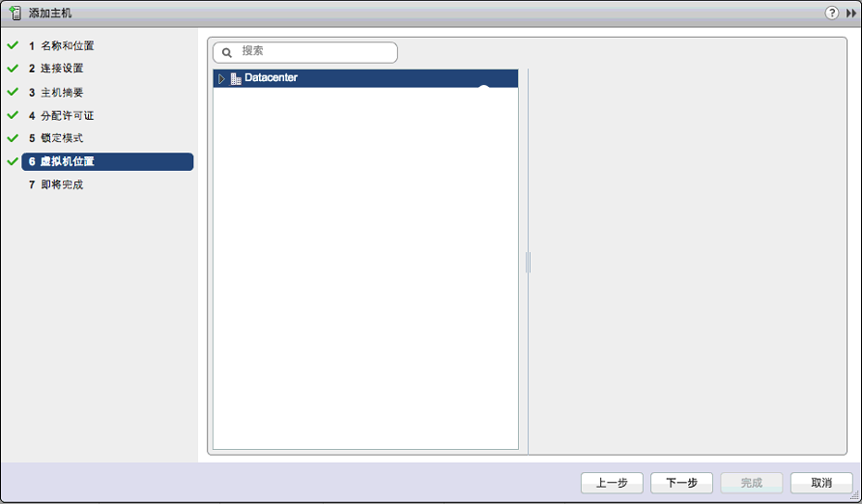Click the 上一步 back button
The height and width of the screenshot is (504, 862).
[612, 483]
